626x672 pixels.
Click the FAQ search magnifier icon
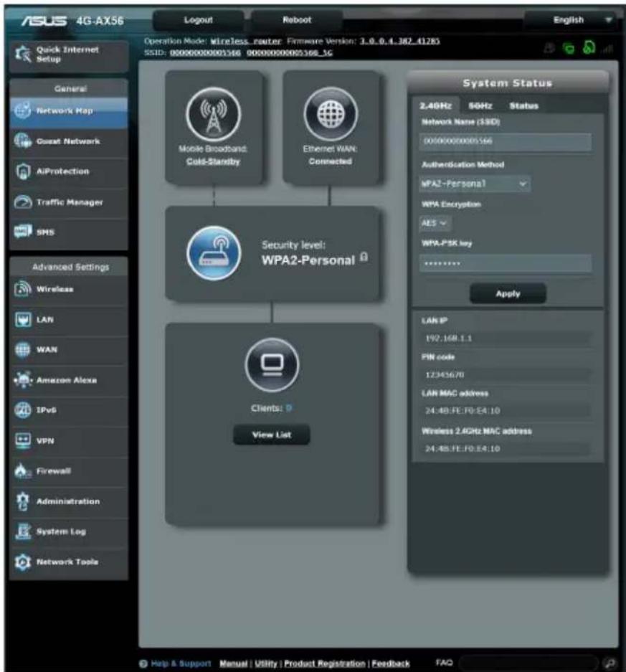point(610,663)
